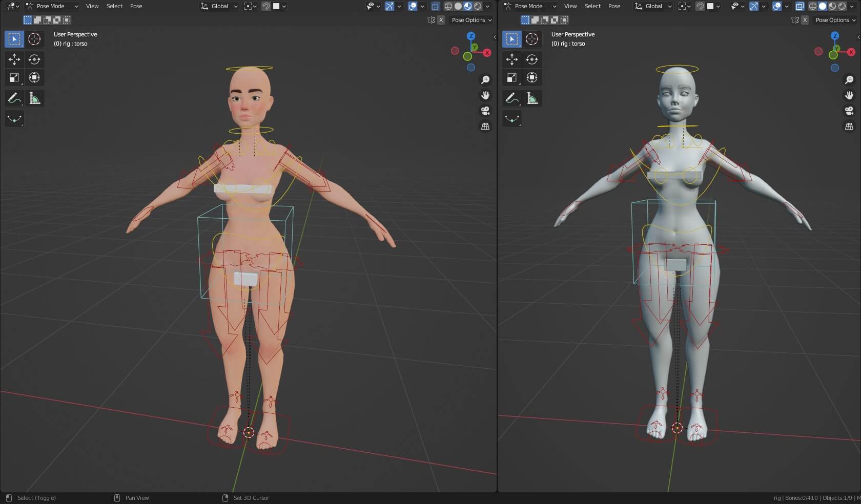
Task: Open editor type dropdown at top-left
Action: [13, 6]
